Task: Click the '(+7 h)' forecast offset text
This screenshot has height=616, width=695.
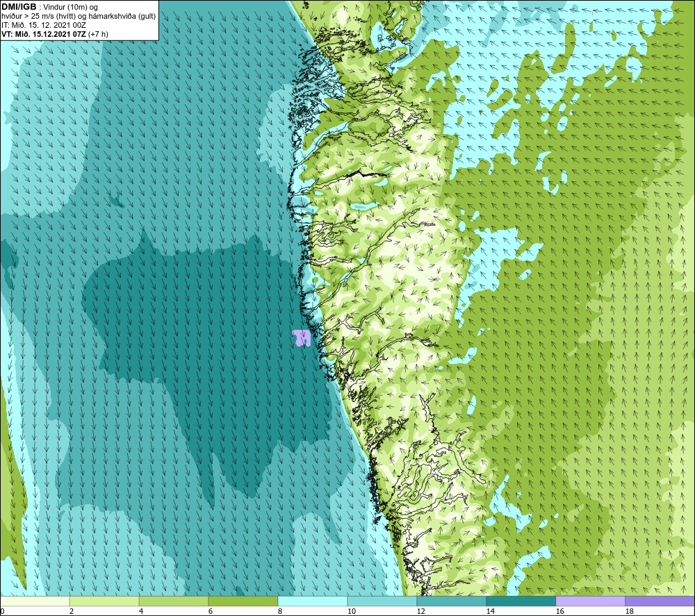Action: (99, 34)
